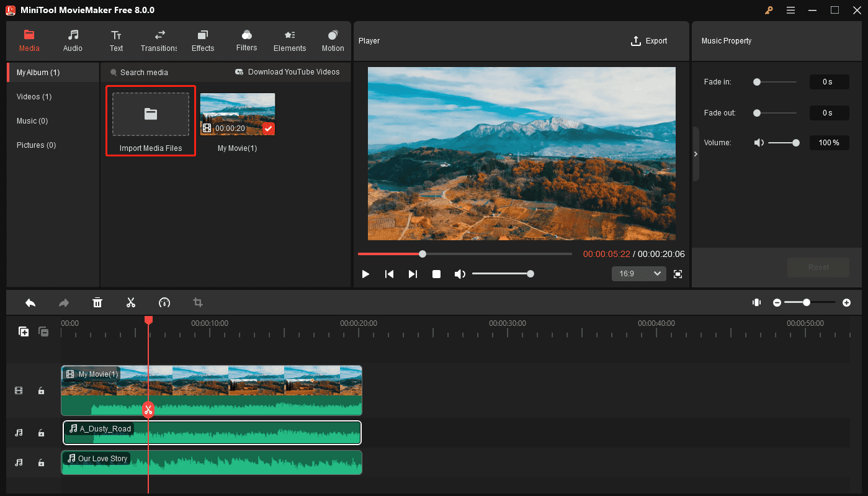
Task: Undo the last action
Action: pyautogui.click(x=30, y=303)
